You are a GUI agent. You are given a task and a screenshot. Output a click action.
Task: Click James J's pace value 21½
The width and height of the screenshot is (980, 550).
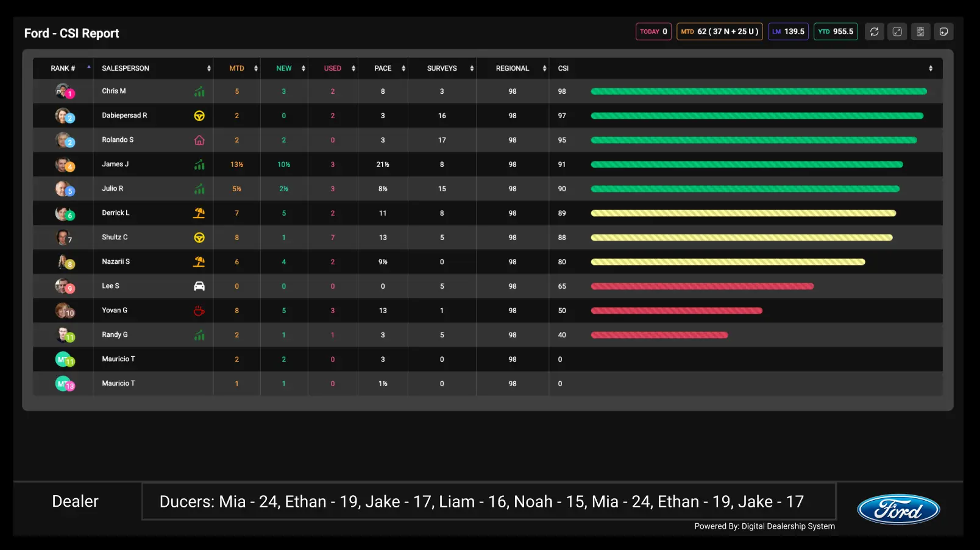[383, 164]
